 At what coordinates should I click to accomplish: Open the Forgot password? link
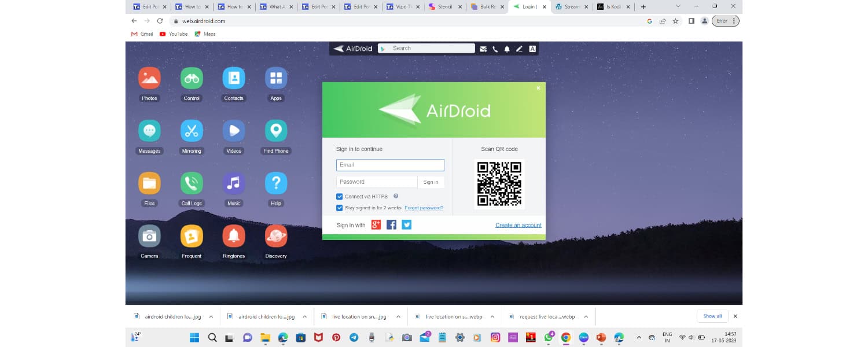pos(424,208)
